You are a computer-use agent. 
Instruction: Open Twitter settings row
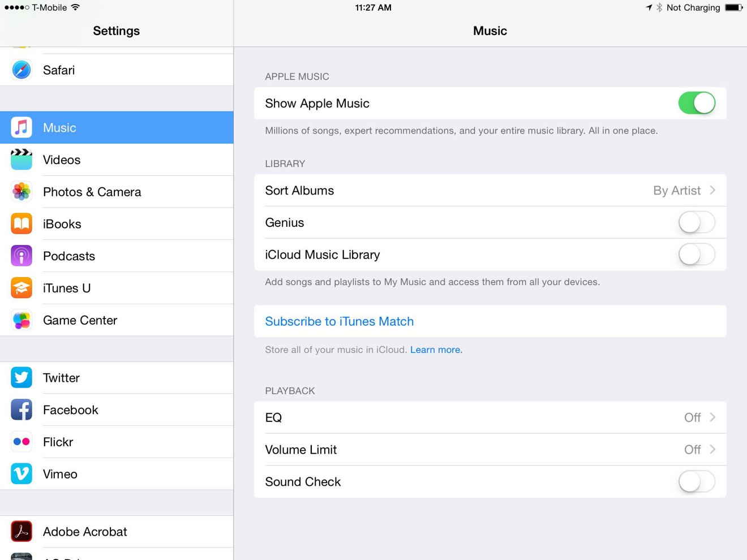(117, 378)
